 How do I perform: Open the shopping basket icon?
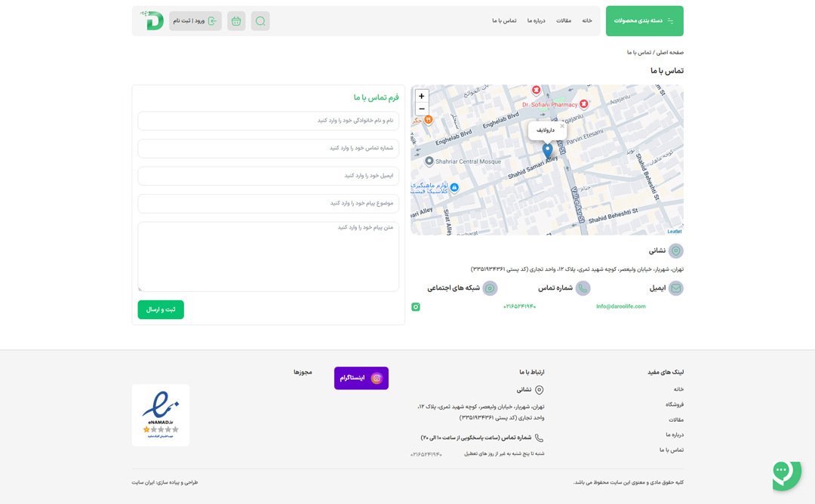coord(236,21)
